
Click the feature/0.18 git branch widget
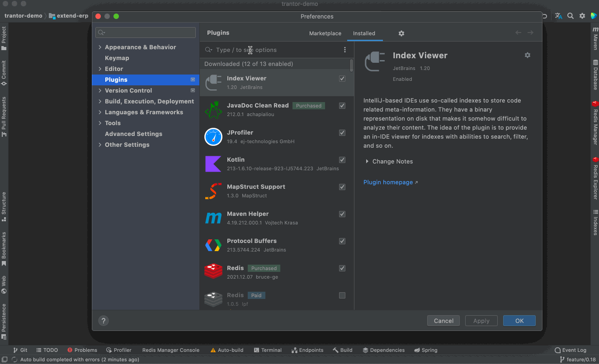[x=577, y=359]
